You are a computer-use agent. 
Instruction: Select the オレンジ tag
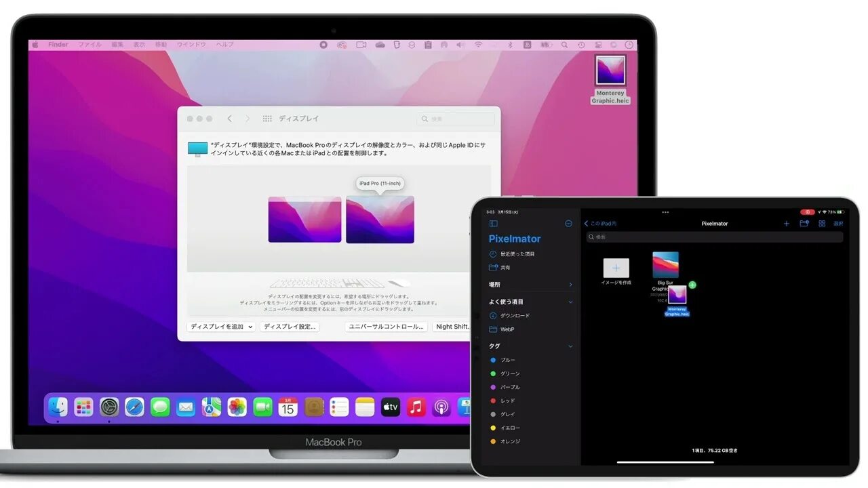click(x=505, y=441)
